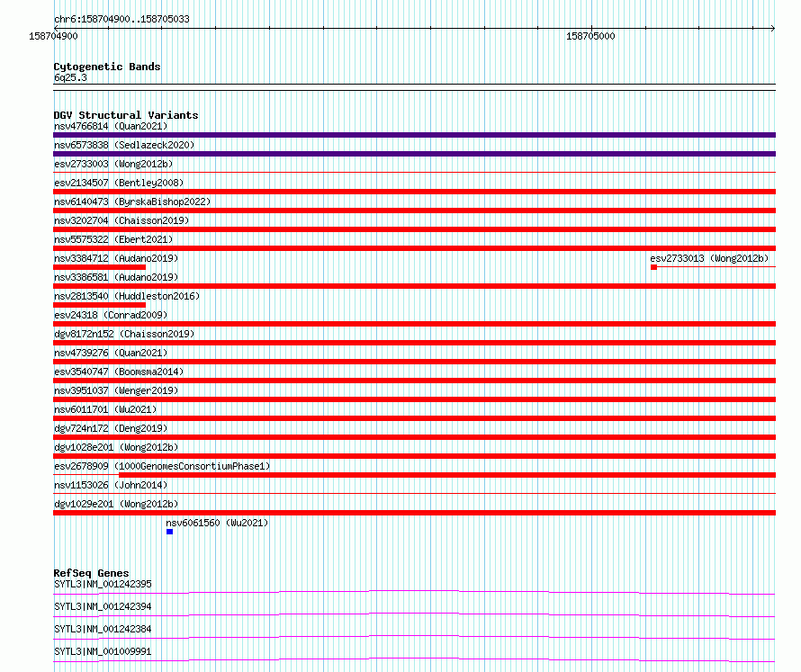Select the dgv1029e201 (Wong2012b) label
Screen dimensions: 801x672
(x=116, y=504)
